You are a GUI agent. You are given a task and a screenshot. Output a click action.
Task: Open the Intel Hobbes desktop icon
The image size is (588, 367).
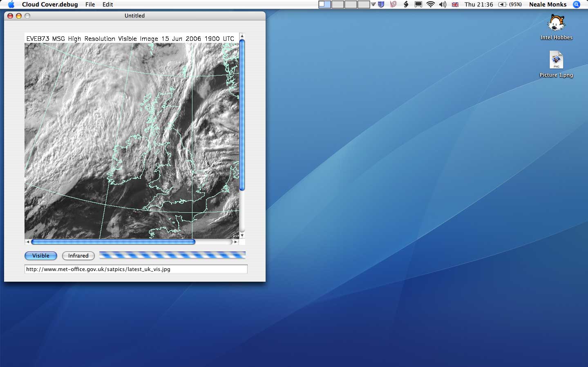556,24
